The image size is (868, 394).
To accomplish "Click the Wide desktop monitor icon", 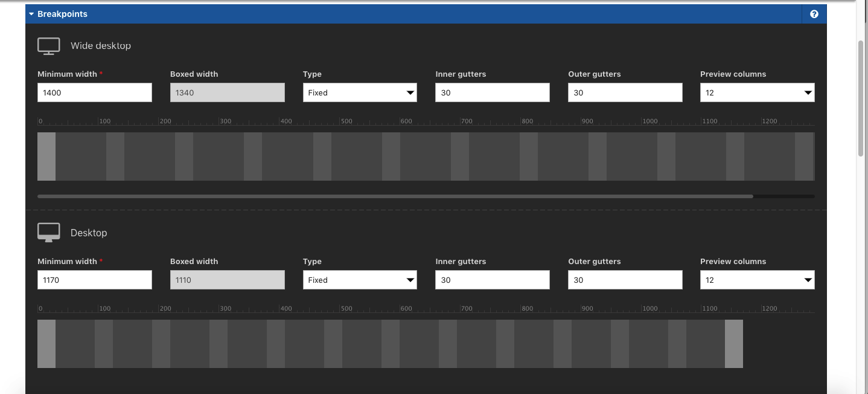I will pyautogui.click(x=49, y=46).
